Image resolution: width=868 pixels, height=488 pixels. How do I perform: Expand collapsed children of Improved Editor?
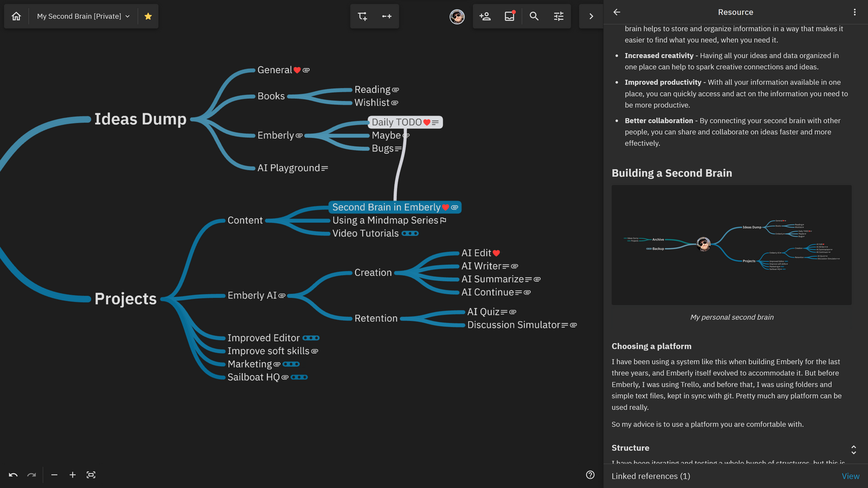click(311, 338)
